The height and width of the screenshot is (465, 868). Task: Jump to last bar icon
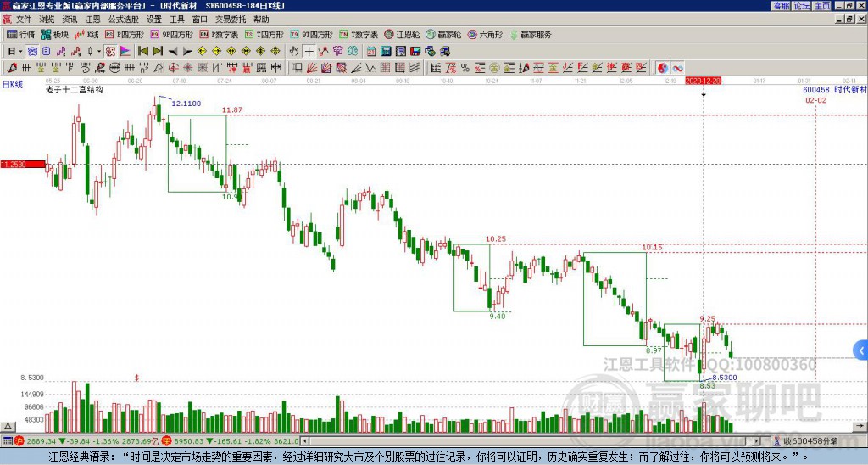(158, 51)
